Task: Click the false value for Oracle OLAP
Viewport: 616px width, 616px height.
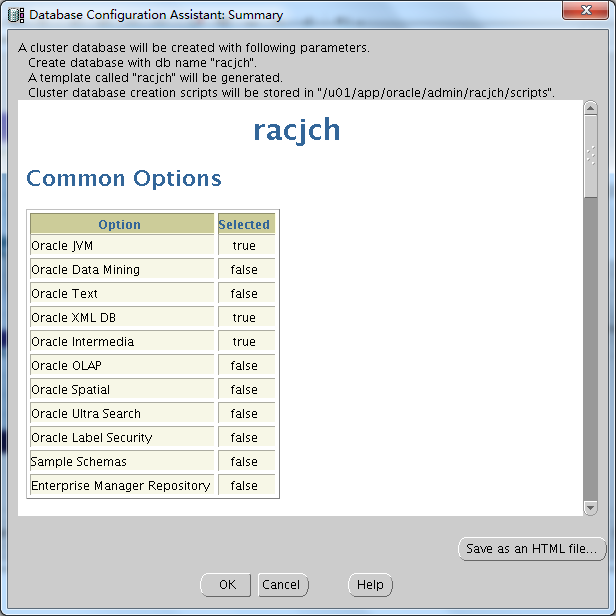Action: pos(246,366)
